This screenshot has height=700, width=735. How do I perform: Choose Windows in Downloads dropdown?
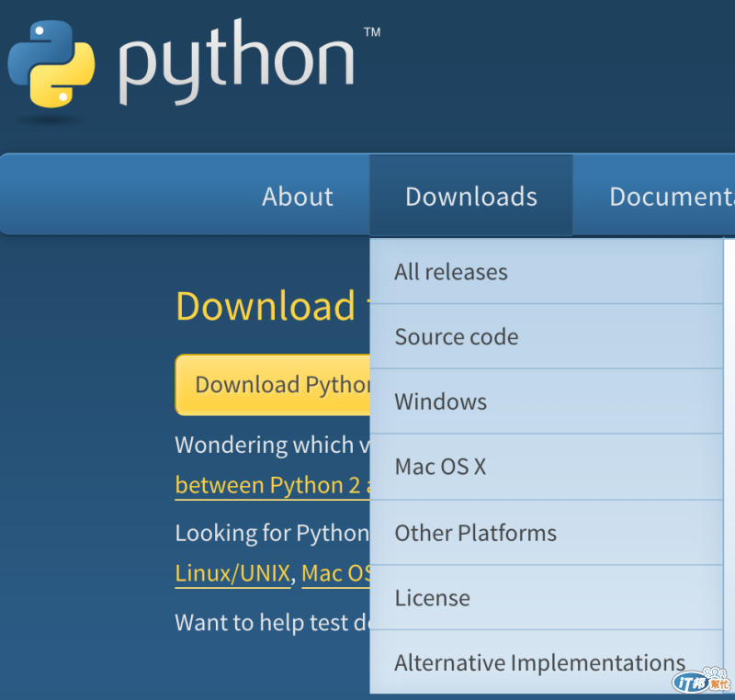[x=546, y=401]
